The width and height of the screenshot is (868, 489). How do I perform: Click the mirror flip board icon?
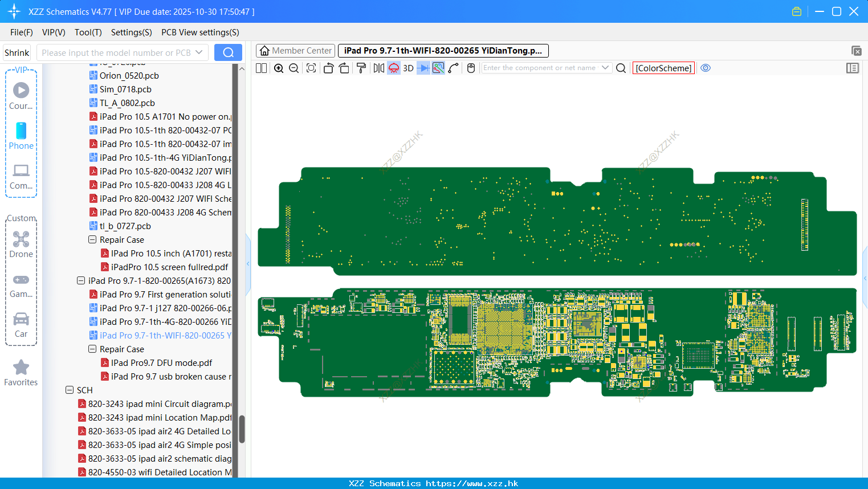point(379,68)
